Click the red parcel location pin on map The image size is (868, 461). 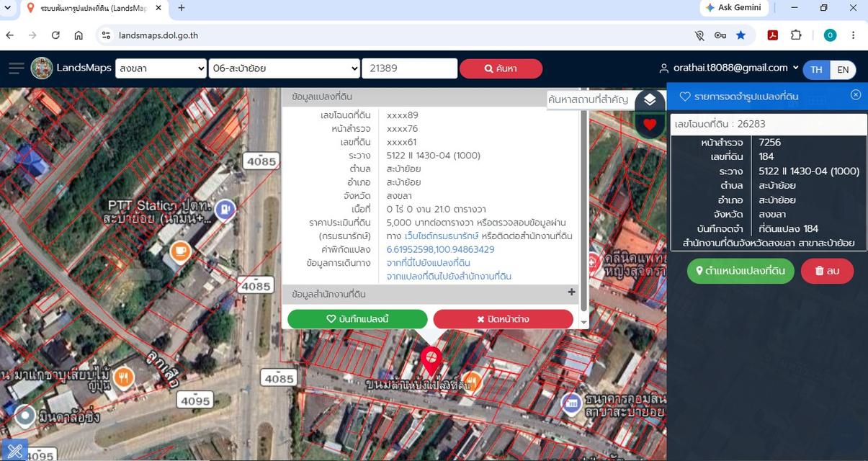tap(431, 361)
